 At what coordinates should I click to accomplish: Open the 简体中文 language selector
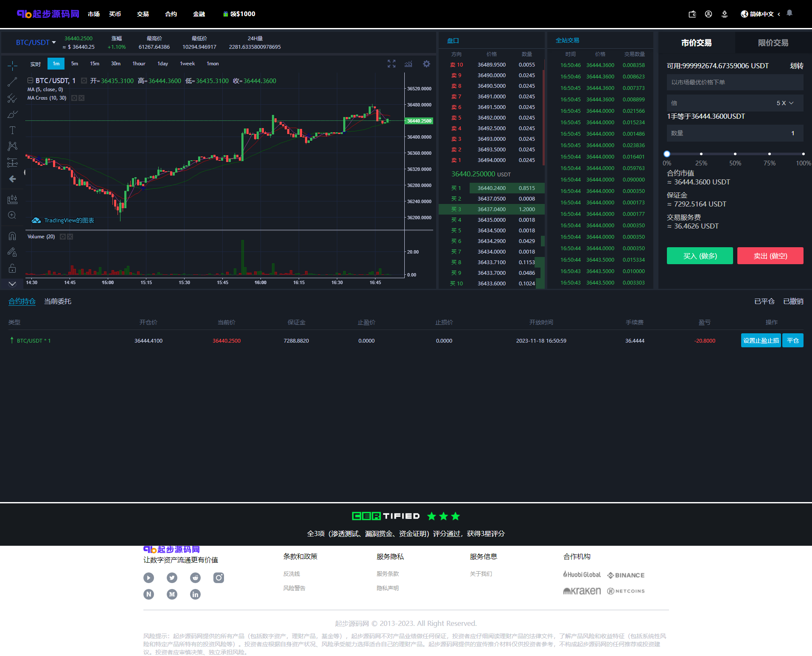(x=760, y=14)
